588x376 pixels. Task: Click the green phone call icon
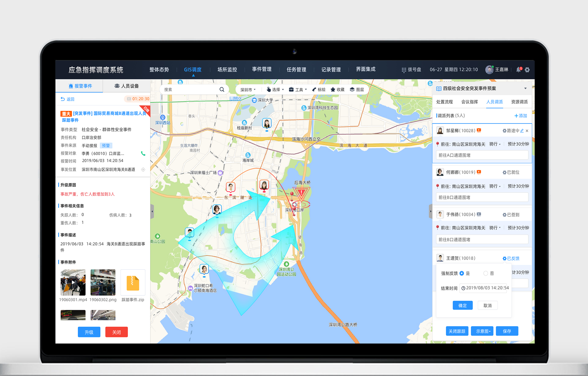(x=143, y=153)
